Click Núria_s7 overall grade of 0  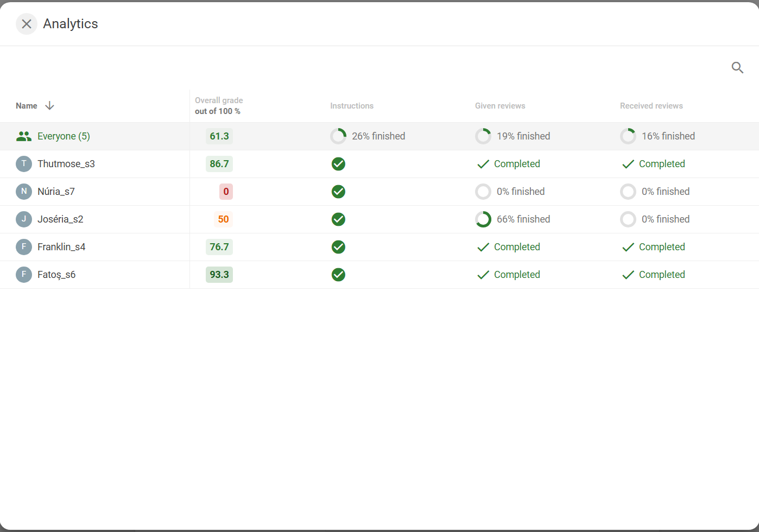[x=226, y=192]
